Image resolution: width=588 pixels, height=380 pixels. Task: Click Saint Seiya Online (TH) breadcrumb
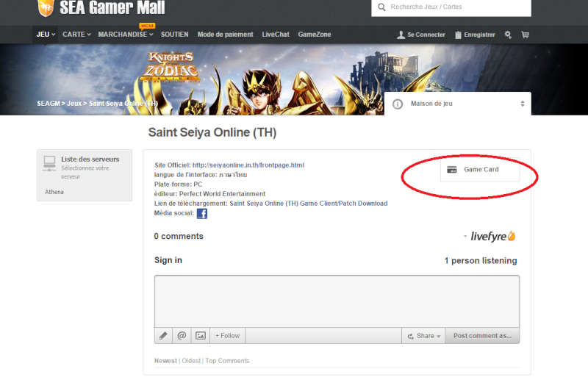coord(123,104)
